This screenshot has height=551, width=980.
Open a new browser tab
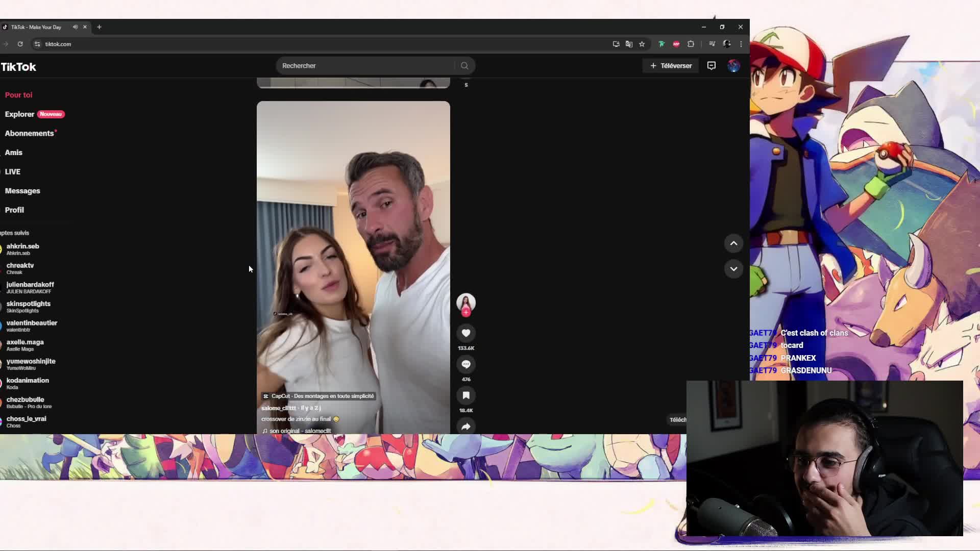99,27
